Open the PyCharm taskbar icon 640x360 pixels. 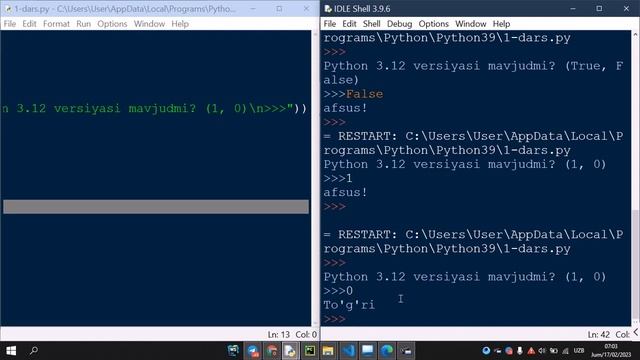coord(310,351)
